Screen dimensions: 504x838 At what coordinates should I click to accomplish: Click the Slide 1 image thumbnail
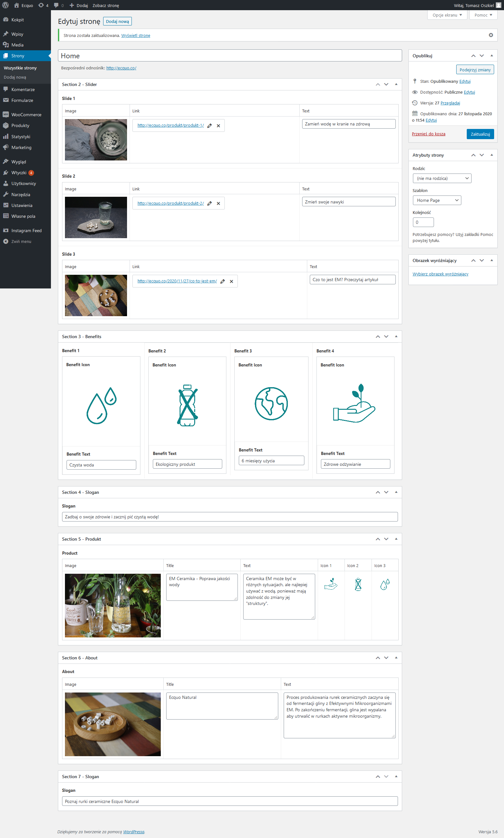tap(96, 139)
